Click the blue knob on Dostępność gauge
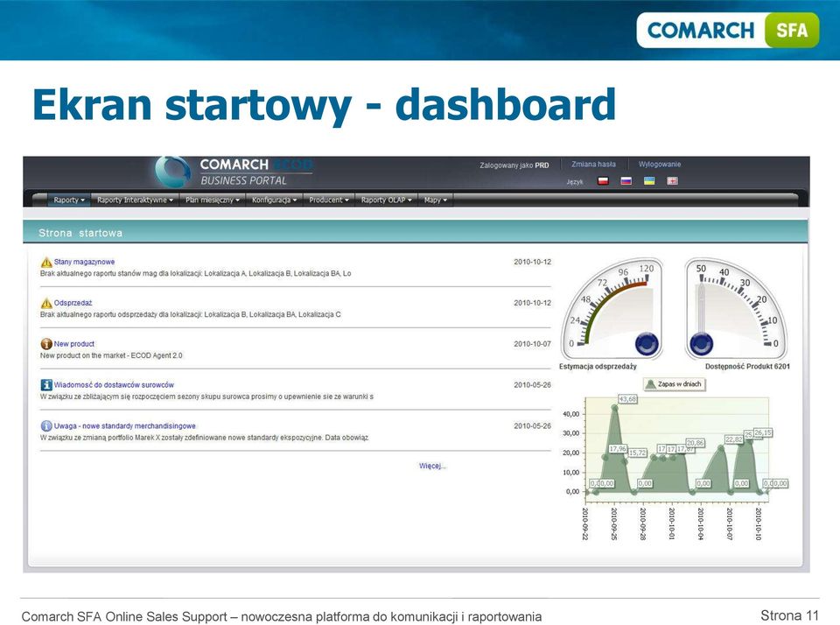Image resolution: width=840 pixels, height=625 pixels. 701,344
